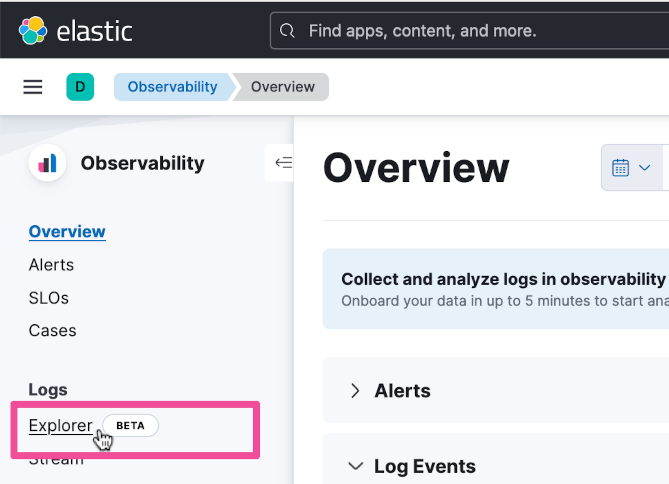669x484 pixels.
Task: Click the Observability sidebar title
Action: (x=142, y=163)
